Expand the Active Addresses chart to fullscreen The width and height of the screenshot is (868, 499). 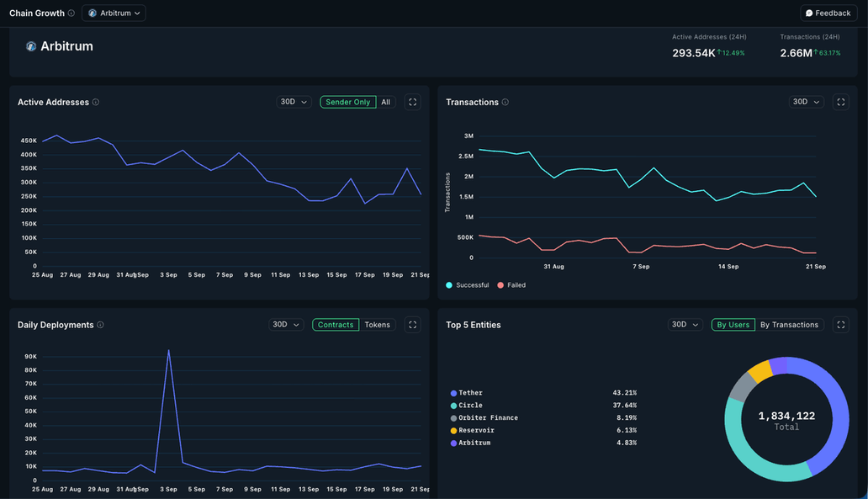click(412, 102)
